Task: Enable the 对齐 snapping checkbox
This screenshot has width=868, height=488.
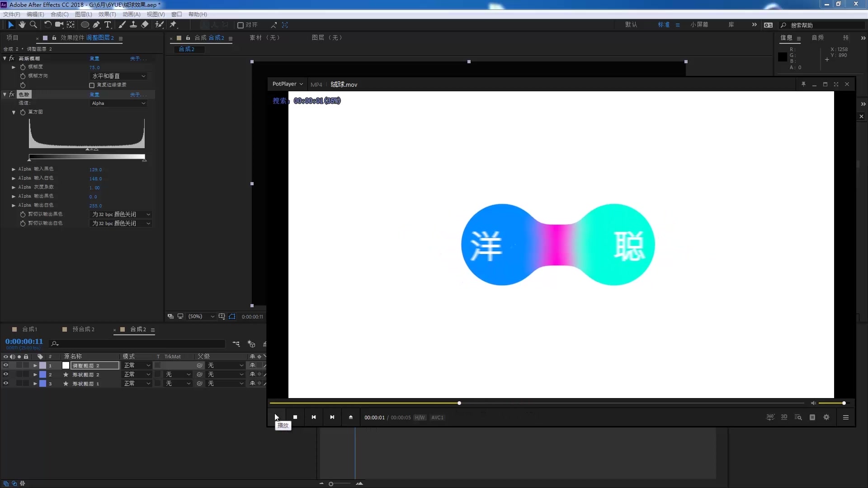Action: coord(241,25)
